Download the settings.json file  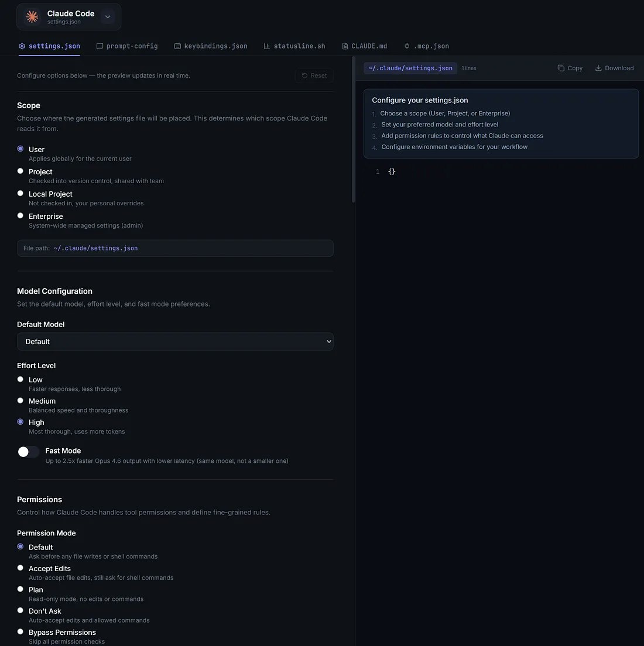pos(614,68)
